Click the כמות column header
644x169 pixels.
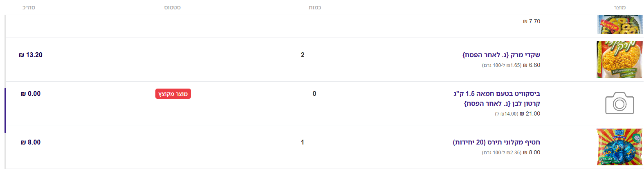click(x=314, y=7)
